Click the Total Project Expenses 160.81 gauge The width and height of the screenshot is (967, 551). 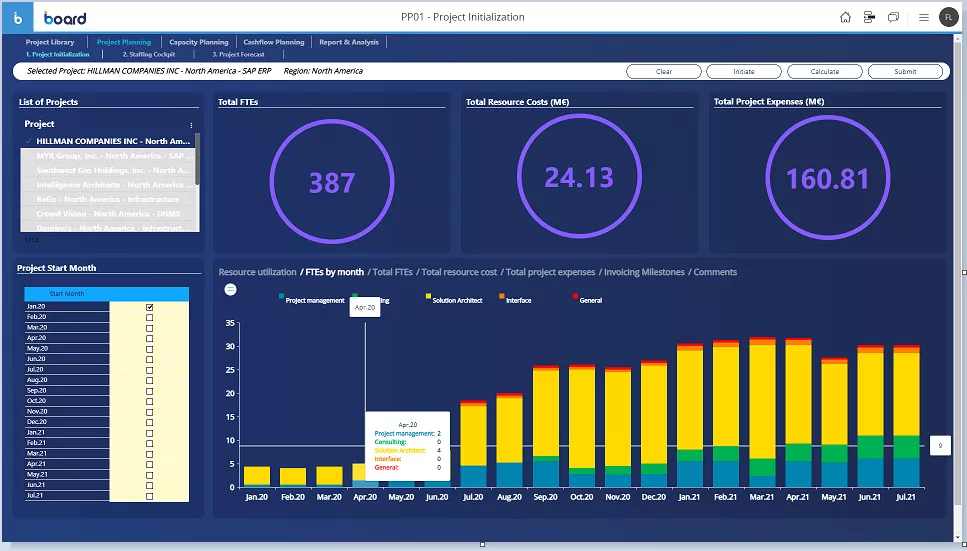point(828,177)
